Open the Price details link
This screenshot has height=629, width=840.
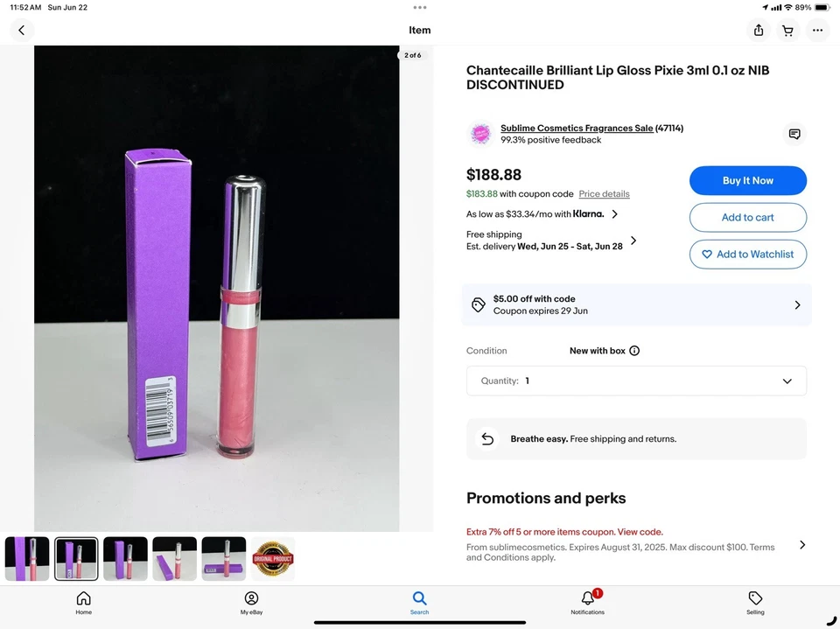(x=604, y=194)
